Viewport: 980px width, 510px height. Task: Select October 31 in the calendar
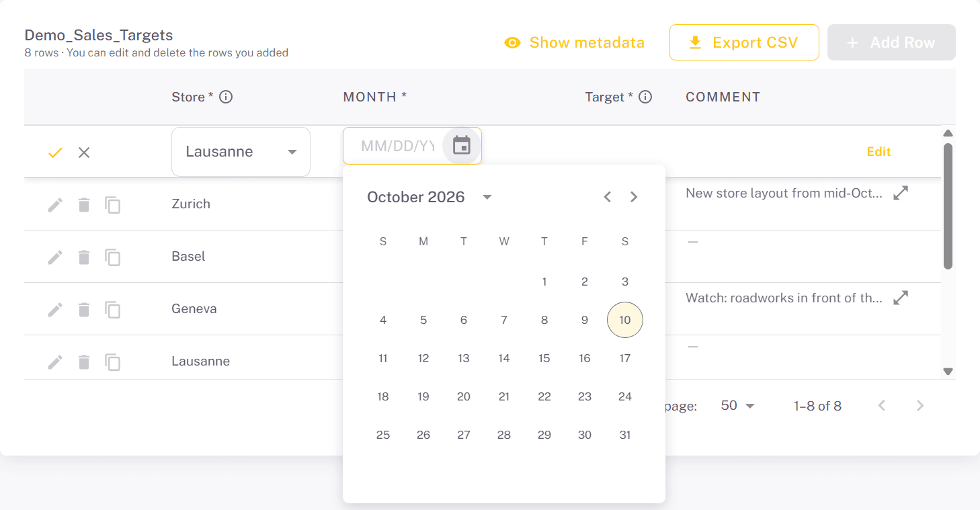click(x=625, y=435)
